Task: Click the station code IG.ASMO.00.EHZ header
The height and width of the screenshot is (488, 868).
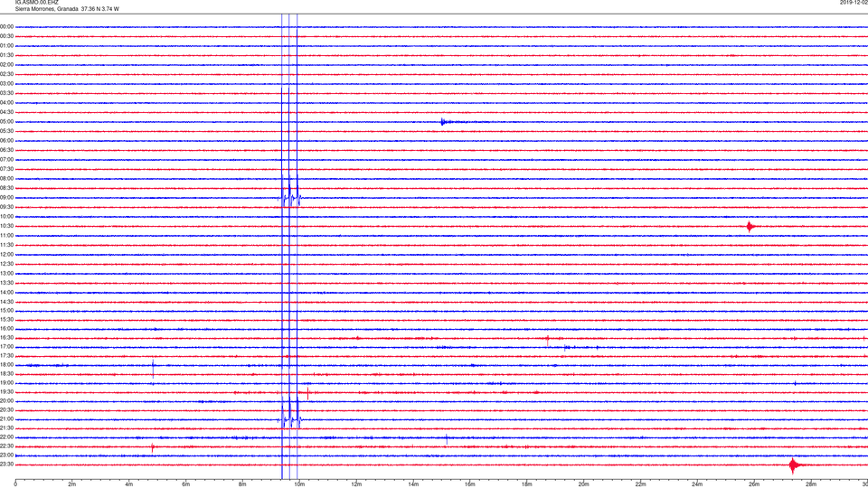Action: [x=36, y=2]
